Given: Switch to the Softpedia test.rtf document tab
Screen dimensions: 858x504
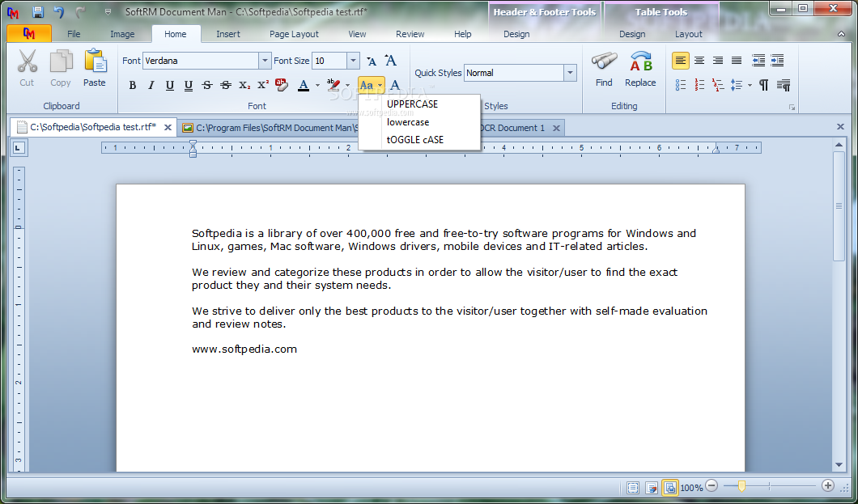Looking at the screenshot, I should [93, 127].
